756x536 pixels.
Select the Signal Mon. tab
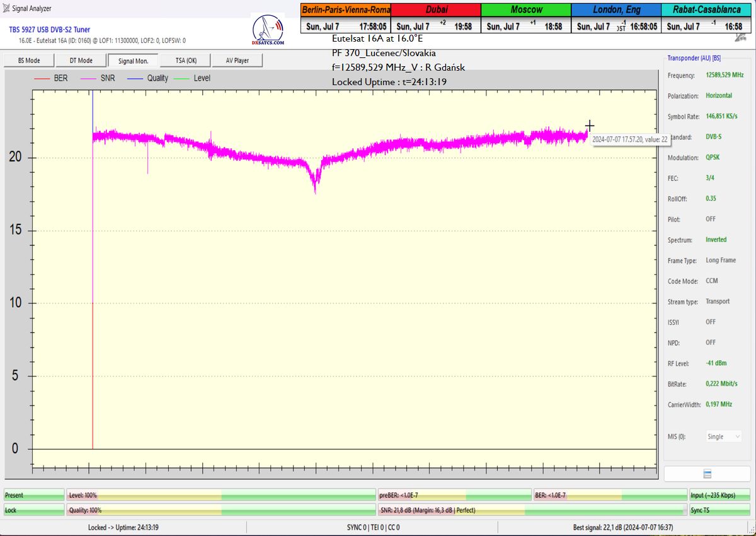click(x=133, y=61)
